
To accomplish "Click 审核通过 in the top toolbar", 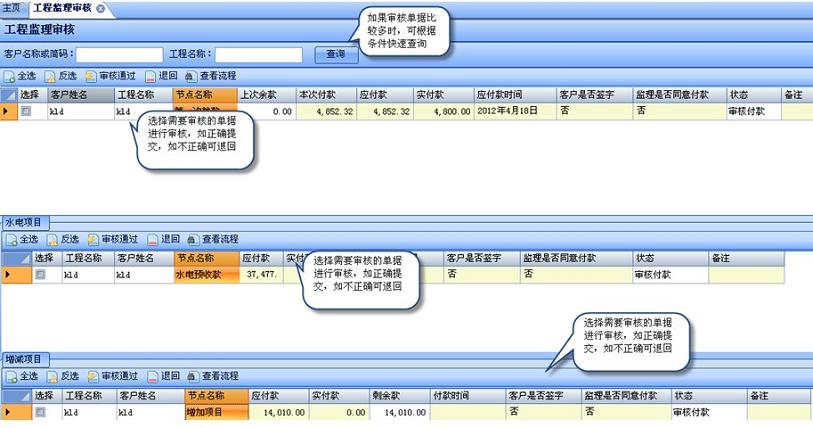I will (110, 75).
